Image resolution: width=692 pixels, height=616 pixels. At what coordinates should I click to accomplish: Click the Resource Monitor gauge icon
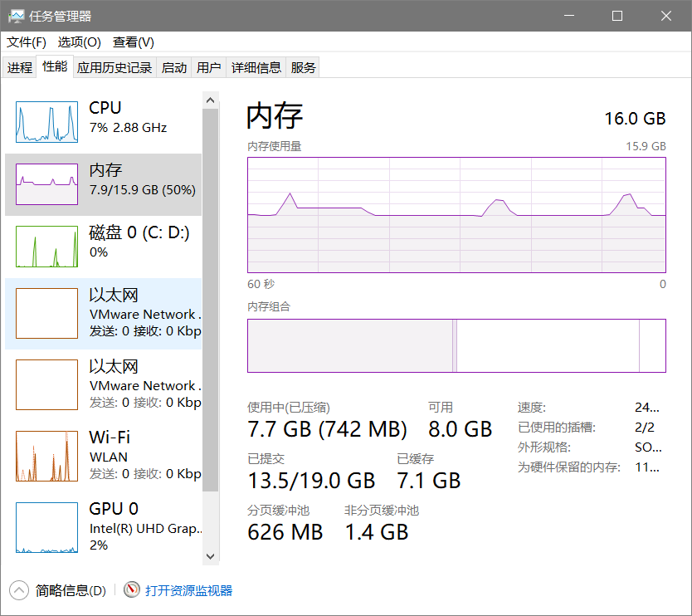(132, 590)
